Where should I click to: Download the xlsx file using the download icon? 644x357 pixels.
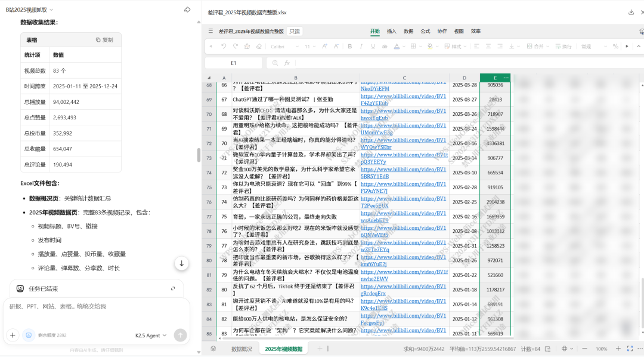[x=631, y=13]
